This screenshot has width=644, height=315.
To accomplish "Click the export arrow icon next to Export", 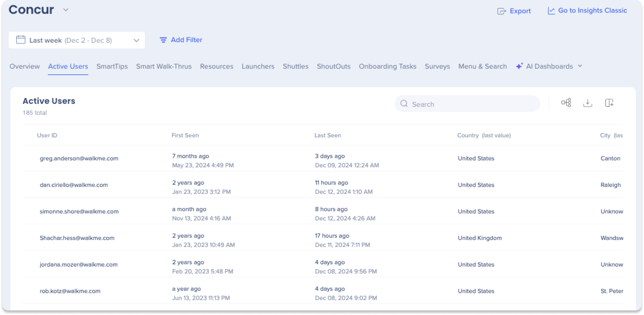I will [x=501, y=11].
